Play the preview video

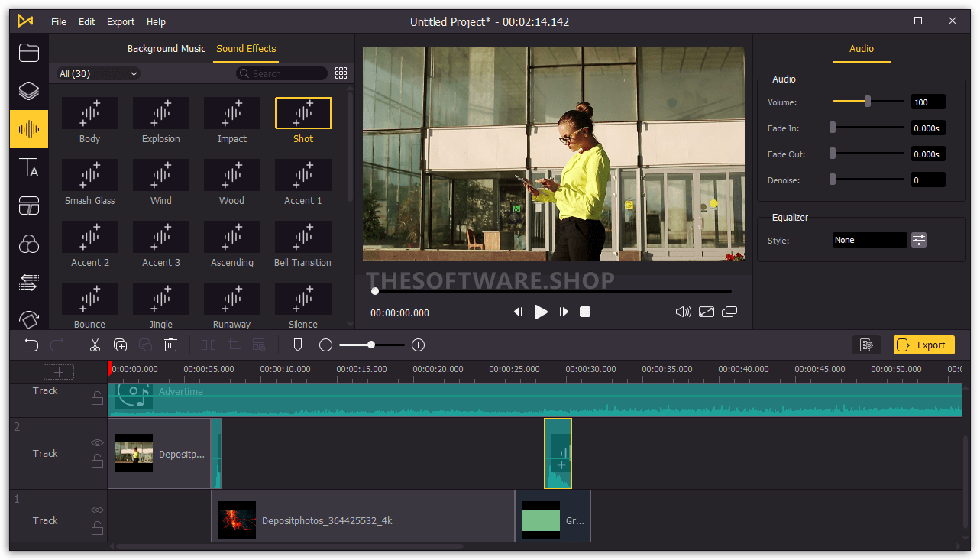[541, 312]
